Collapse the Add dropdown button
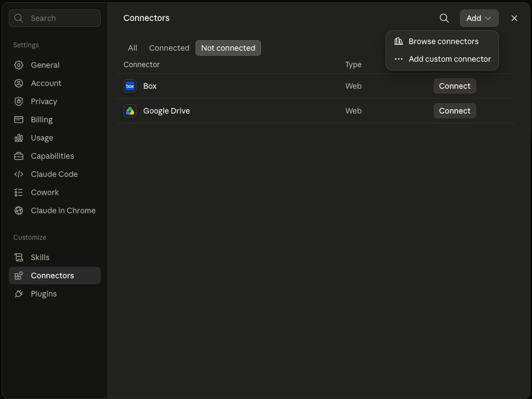Image resolution: width=532 pixels, height=399 pixels. click(479, 18)
